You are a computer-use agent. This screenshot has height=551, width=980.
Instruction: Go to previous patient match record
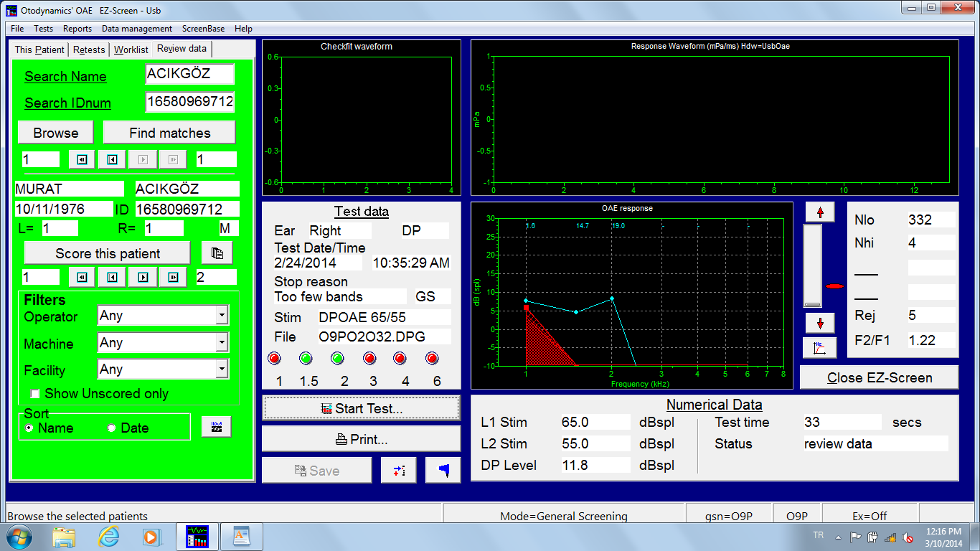(x=111, y=159)
